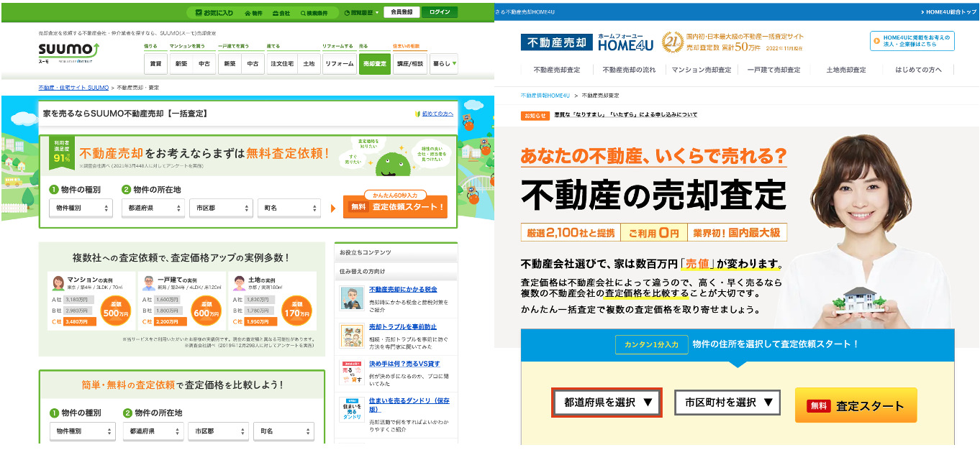Select 中古 under 一戸建てを買う
980x450 pixels.
253,64
